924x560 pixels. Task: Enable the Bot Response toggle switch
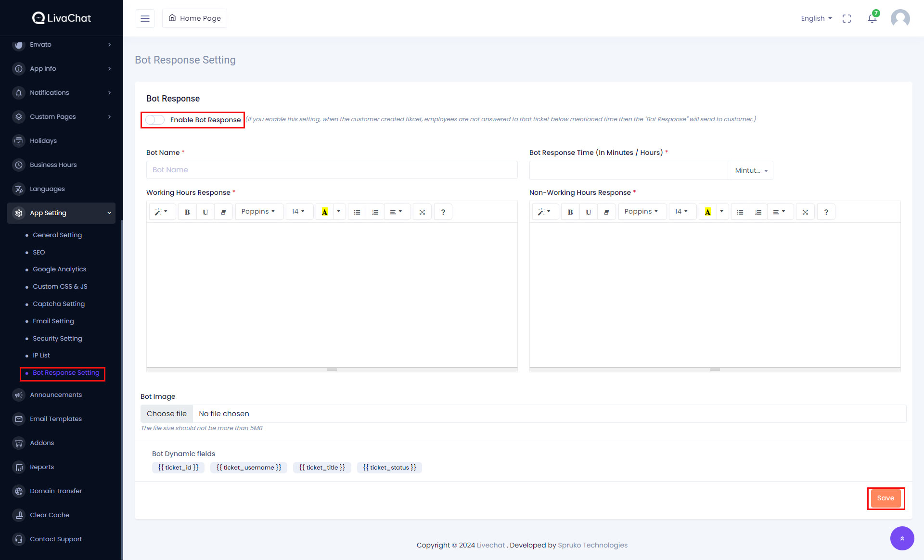pos(155,120)
